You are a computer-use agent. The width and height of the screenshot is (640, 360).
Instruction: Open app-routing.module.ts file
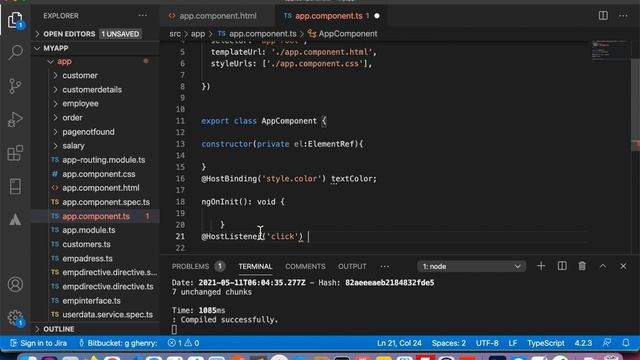96,160
